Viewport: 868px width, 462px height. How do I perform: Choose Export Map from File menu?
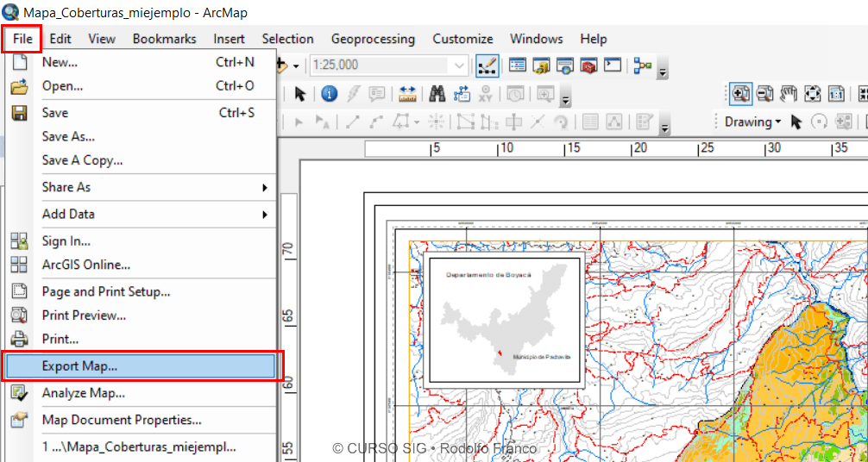coord(80,366)
